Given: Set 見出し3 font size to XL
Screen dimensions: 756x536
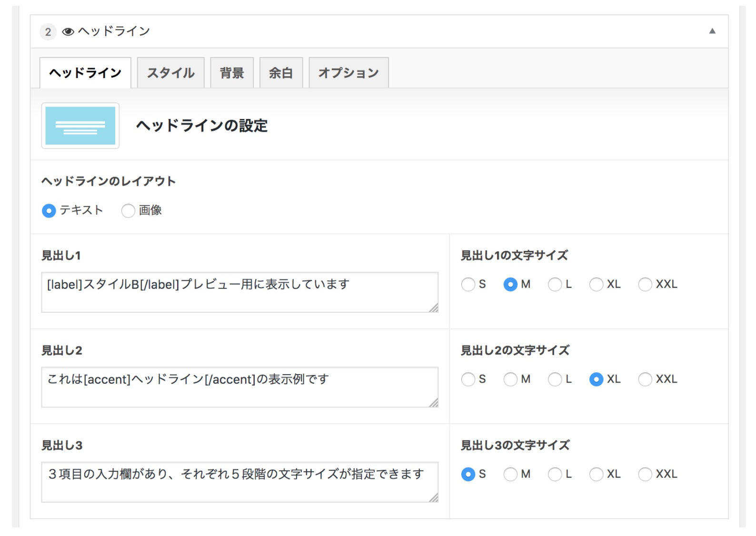Looking at the screenshot, I should (x=596, y=474).
